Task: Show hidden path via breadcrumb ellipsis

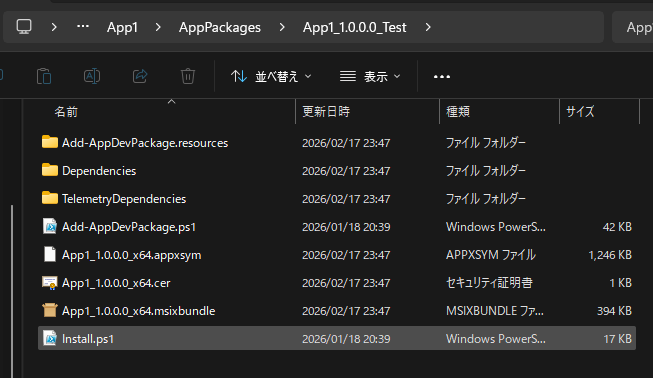Action: point(83,26)
